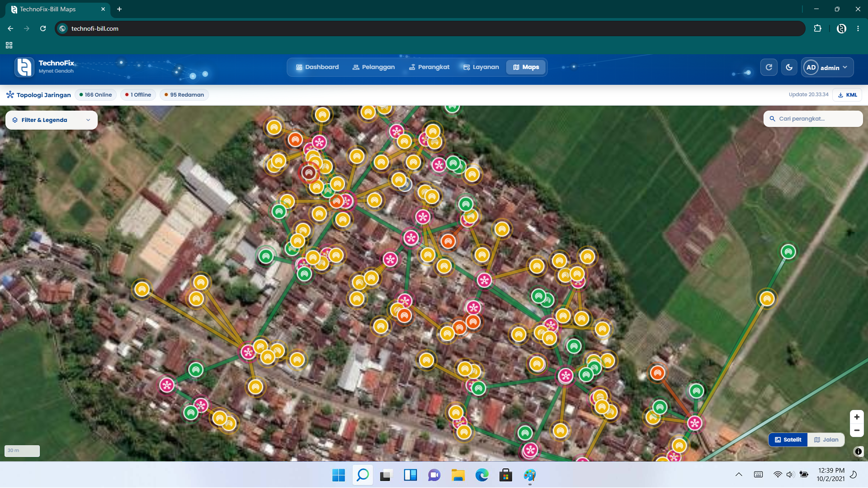Viewport: 868px width, 488px height.
Task: Switch map to Jalan view
Action: click(x=826, y=440)
